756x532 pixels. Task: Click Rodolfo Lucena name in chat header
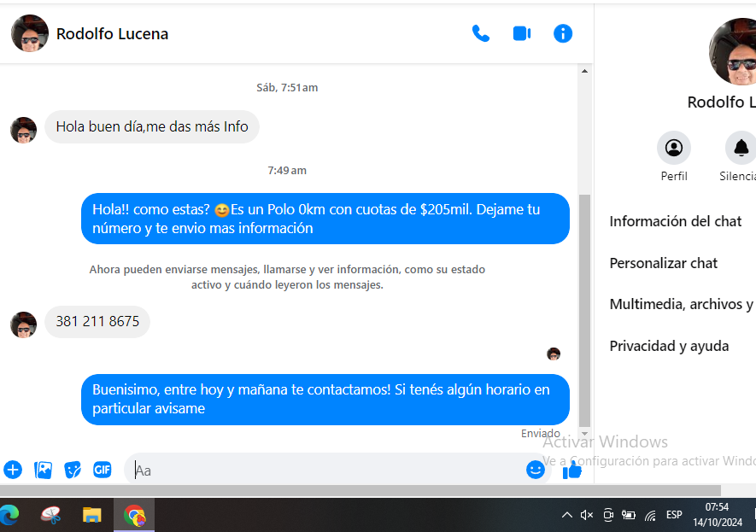click(112, 34)
